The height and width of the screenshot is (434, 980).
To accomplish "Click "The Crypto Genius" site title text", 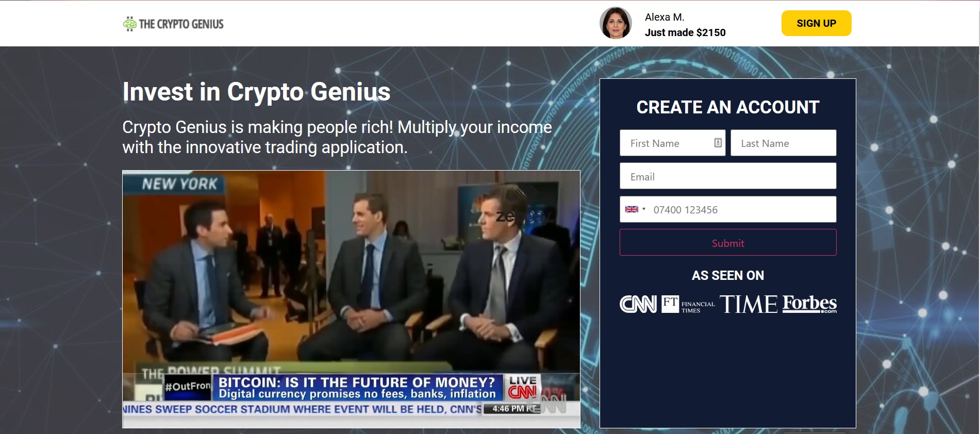I will point(181,24).
